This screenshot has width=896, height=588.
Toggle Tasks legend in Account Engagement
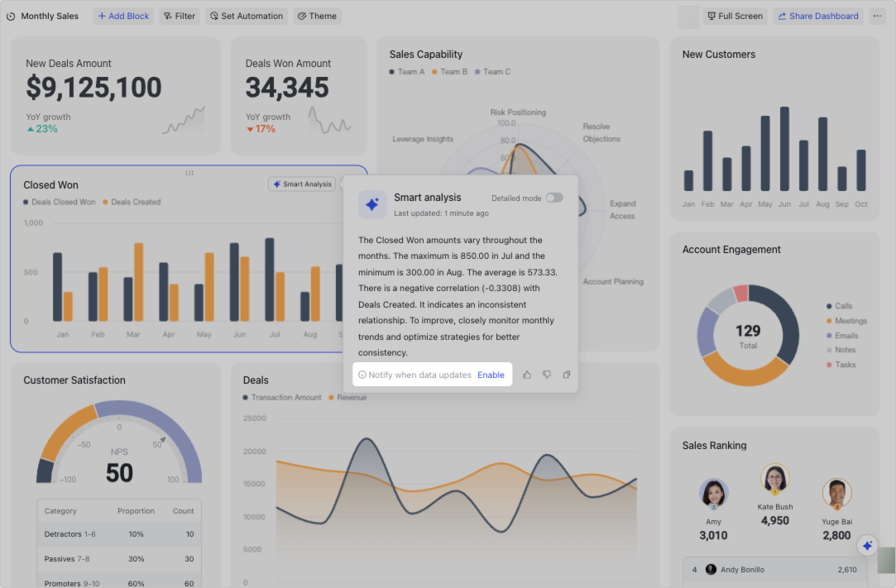[841, 366]
